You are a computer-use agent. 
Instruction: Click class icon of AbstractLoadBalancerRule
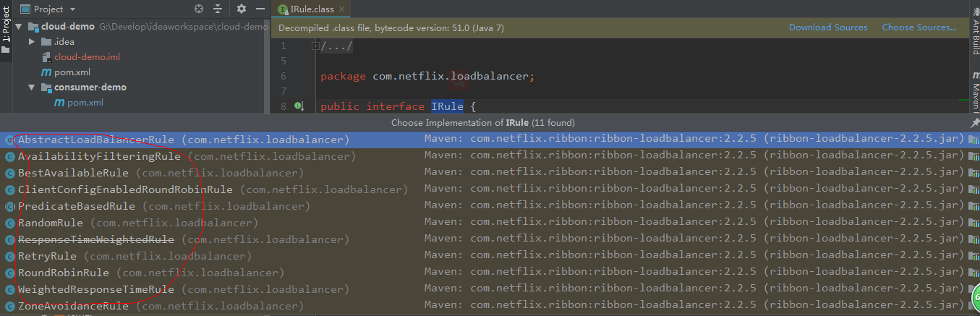(10, 140)
